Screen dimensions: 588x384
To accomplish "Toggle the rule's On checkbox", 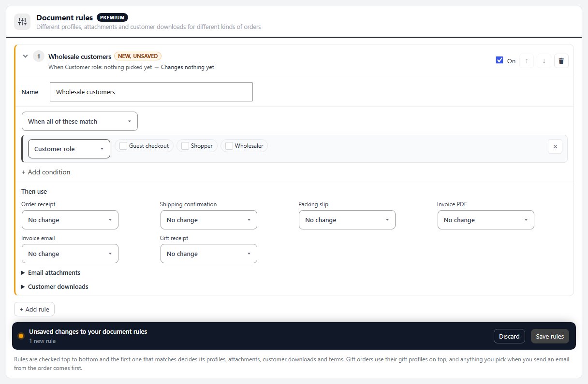I will pos(500,60).
